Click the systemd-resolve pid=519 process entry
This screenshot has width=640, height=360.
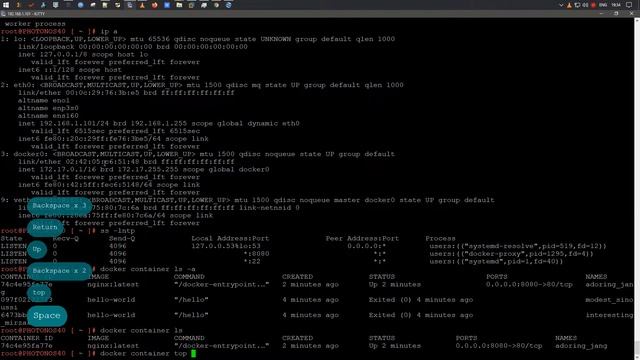coord(518,246)
